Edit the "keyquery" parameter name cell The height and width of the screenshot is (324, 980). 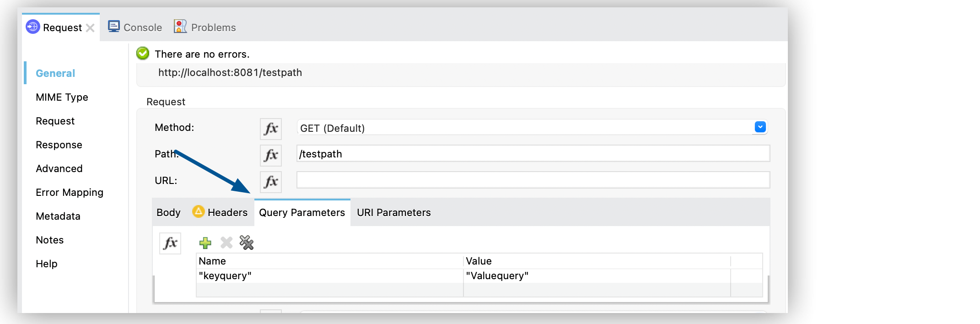tap(226, 275)
